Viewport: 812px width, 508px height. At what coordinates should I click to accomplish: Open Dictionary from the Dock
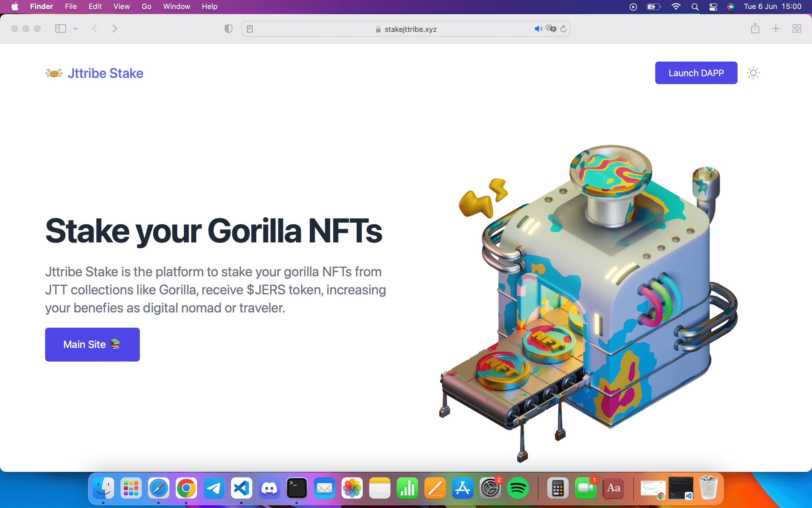coord(613,488)
